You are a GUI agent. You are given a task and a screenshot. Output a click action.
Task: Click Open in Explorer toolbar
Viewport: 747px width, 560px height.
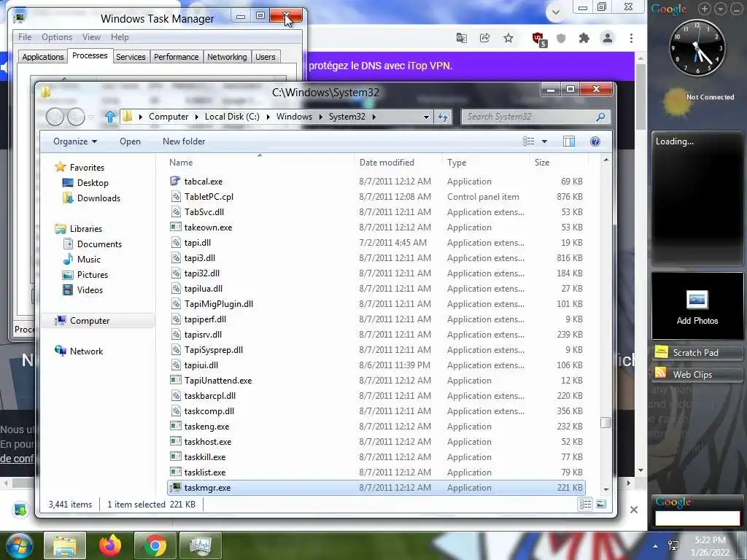click(x=130, y=141)
